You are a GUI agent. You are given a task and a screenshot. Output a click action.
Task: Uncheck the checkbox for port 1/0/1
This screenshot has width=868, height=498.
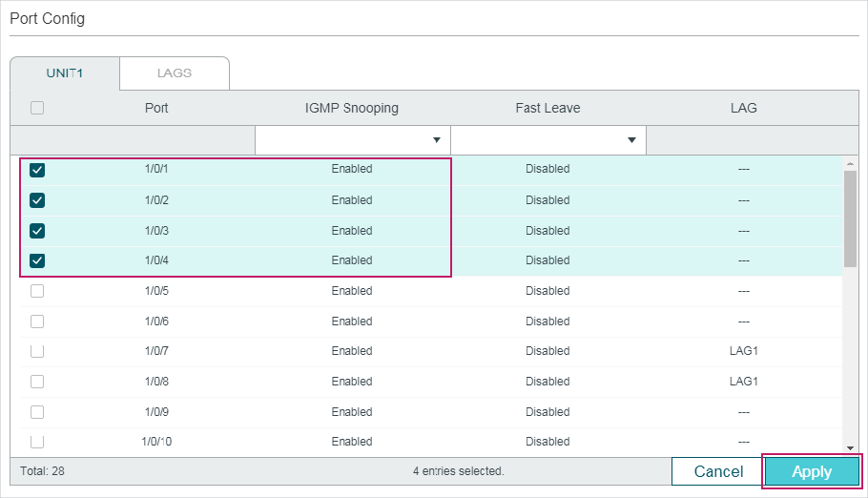point(37,170)
